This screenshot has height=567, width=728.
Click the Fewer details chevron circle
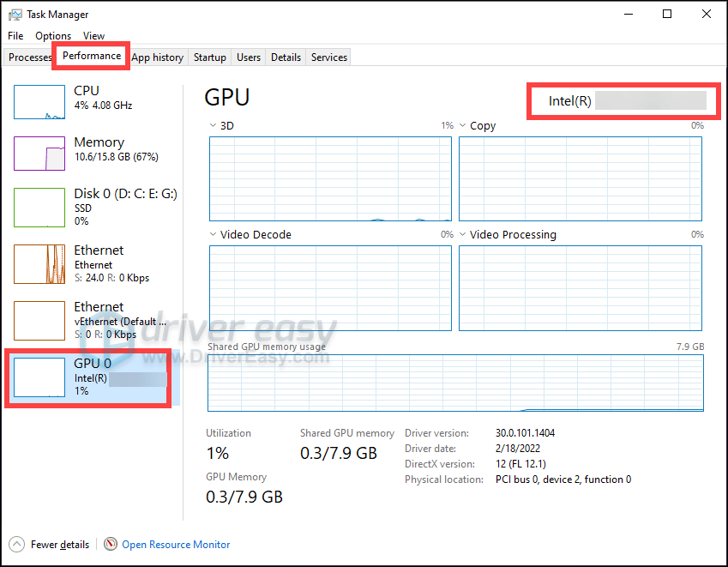[18, 544]
